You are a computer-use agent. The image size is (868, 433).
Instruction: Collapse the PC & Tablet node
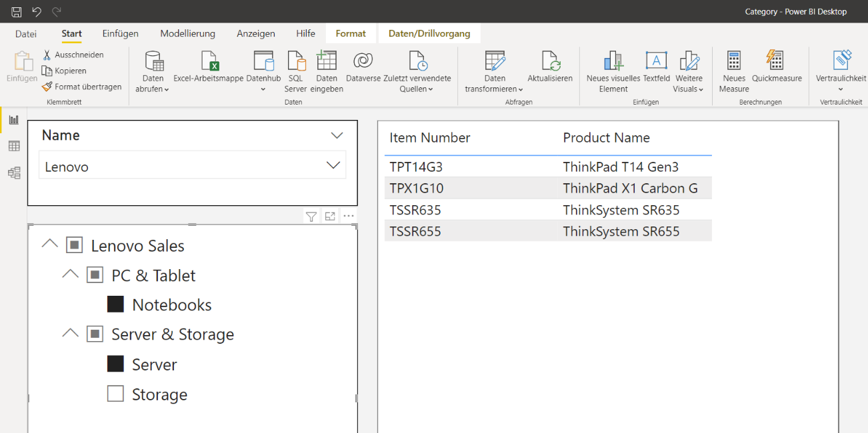[x=70, y=274]
